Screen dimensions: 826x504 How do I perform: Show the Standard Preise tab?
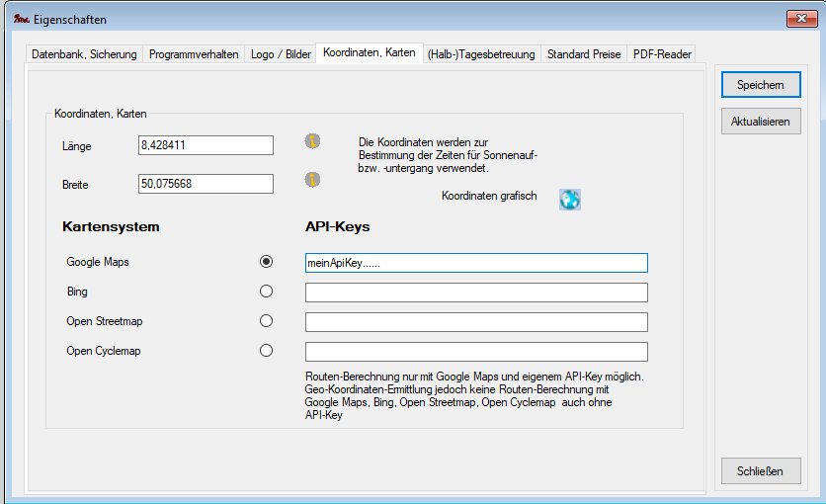[585, 54]
